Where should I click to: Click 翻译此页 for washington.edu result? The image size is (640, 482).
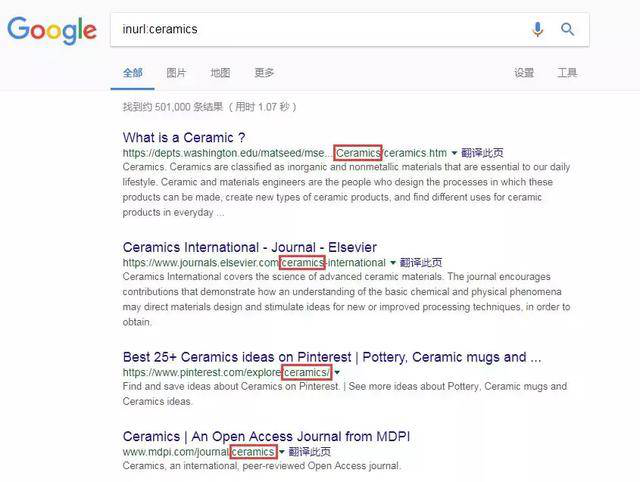(482, 153)
